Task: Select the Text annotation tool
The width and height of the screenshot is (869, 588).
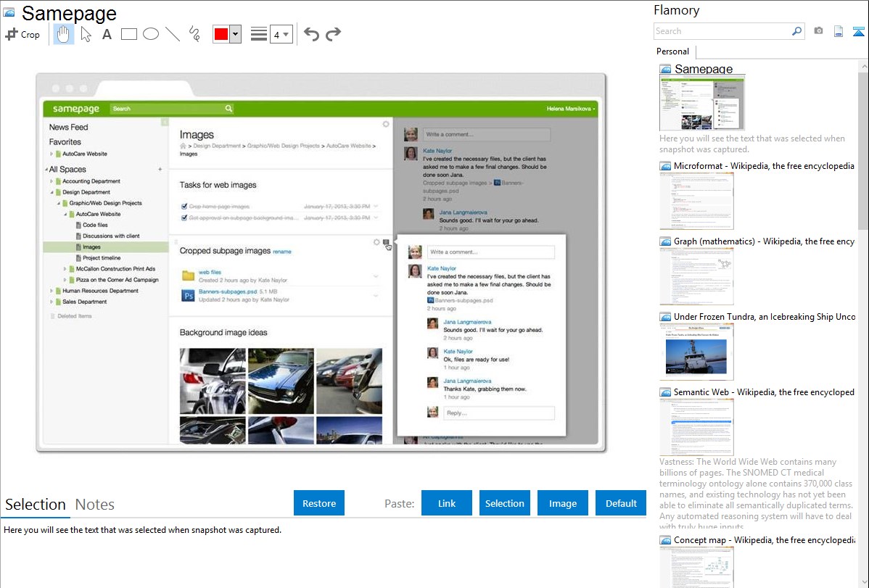Action: pyautogui.click(x=107, y=34)
